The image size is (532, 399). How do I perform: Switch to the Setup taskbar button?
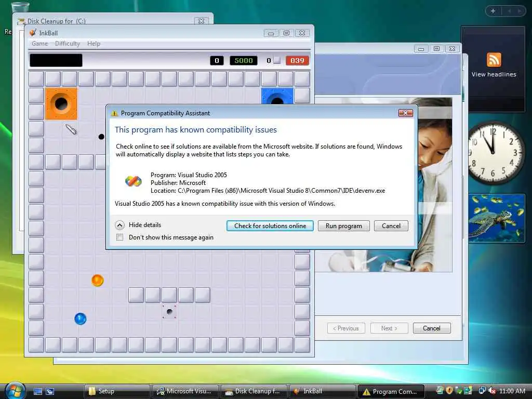[117, 391]
